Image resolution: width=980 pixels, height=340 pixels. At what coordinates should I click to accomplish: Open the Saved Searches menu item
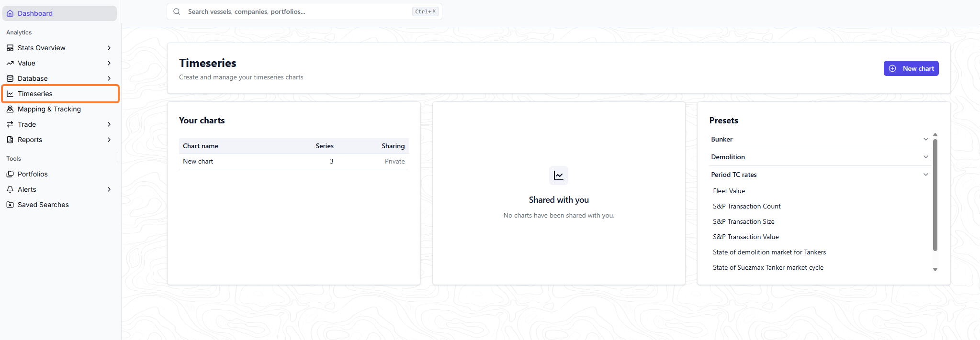(60, 205)
